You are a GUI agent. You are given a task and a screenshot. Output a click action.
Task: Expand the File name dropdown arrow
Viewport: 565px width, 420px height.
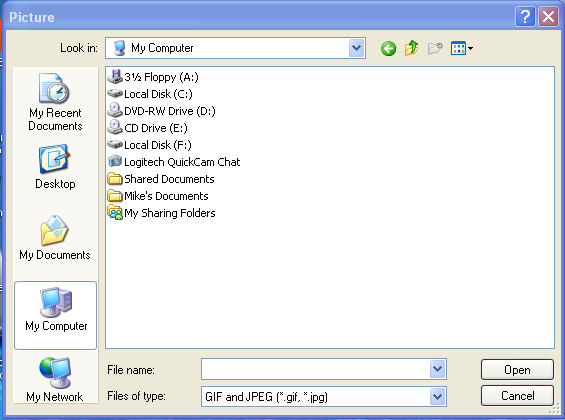(437, 369)
